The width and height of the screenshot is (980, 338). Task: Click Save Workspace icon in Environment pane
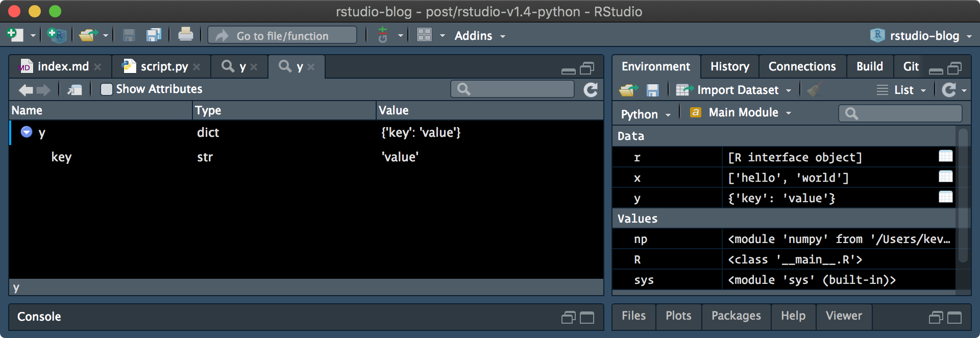tap(652, 90)
